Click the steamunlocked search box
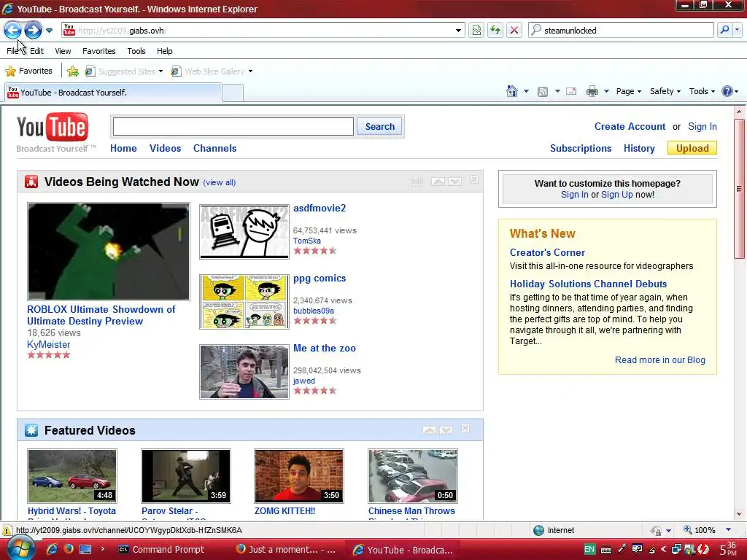The width and height of the screenshot is (747, 560). click(x=621, y=31)
